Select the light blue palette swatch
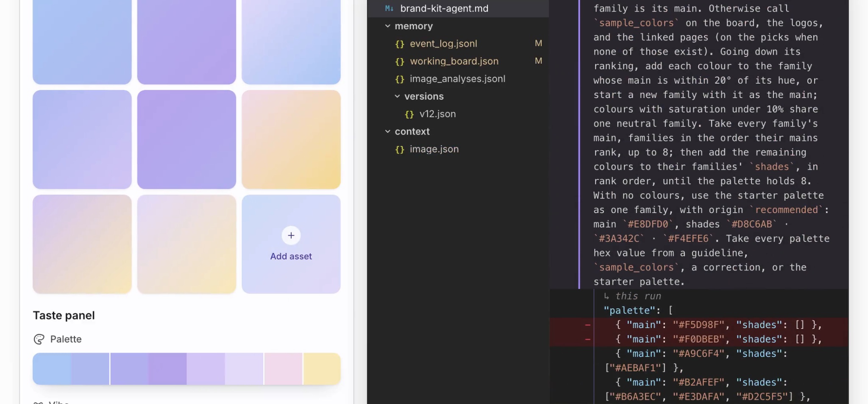The height and width of the screenshot is (404, 868). pos(52,369)
